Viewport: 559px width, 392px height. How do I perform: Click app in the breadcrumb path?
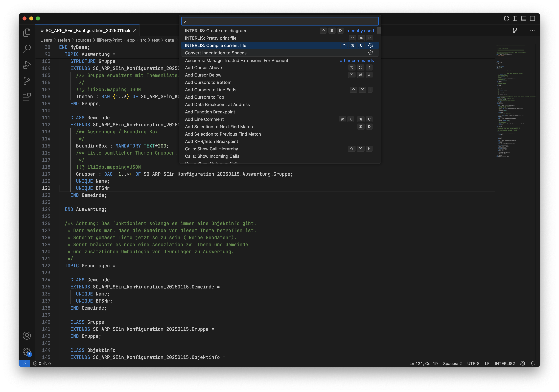click(131, 40)
